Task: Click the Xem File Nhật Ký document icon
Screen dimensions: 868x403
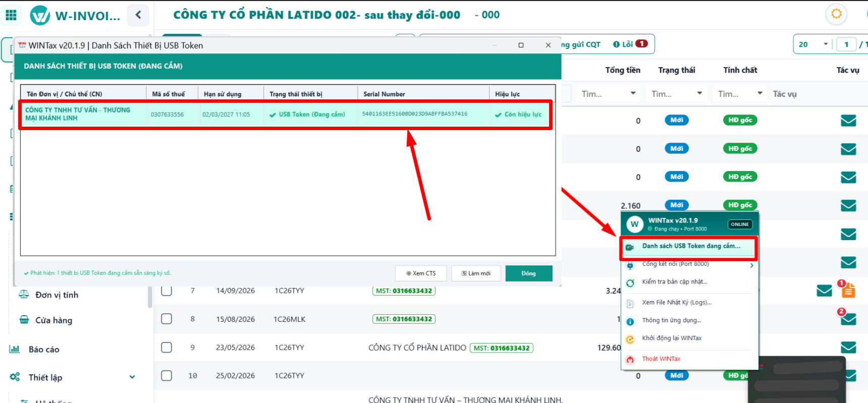Action: tap(630, 304)
